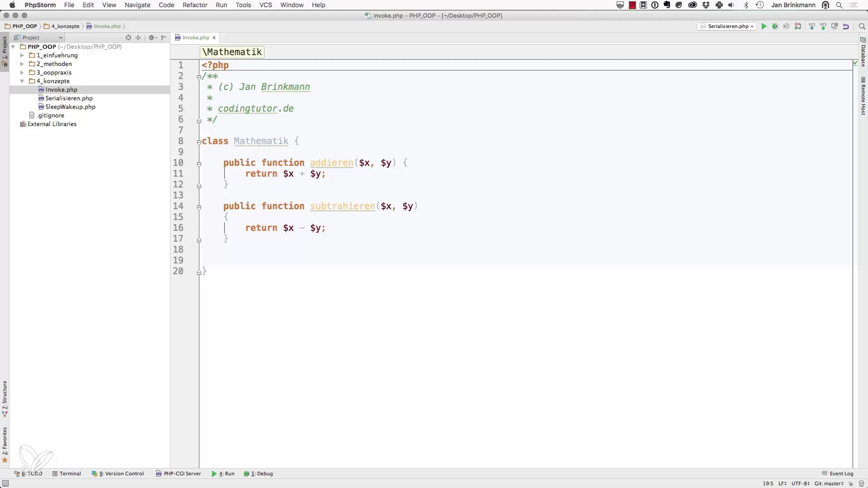Open the Serialisieren.php run configuration dropdown
Screen dimensions: 868x488
pyautogui.click(x=726, y=26)
